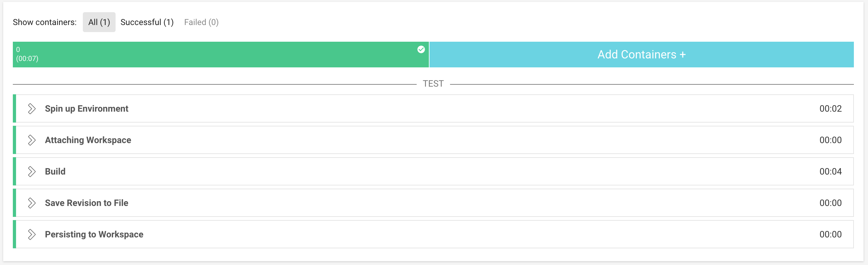Open the Spin up Environment step details

[x=87, y=108]
